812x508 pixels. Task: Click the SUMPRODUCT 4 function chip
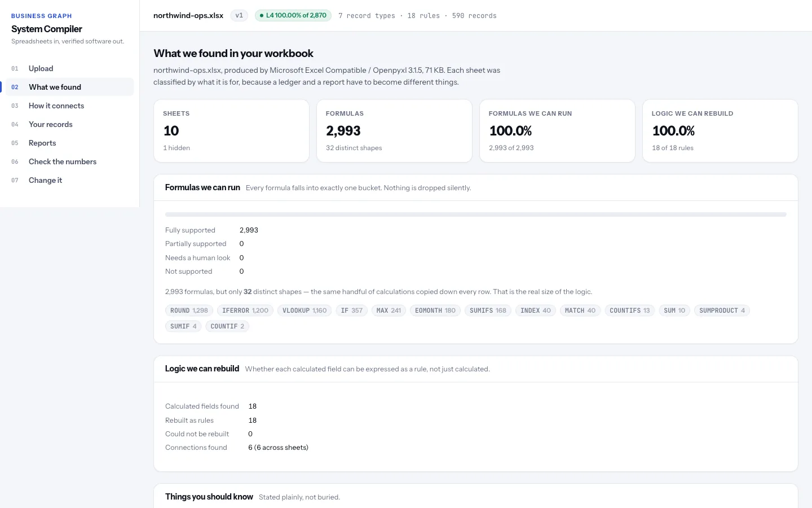pos(722,310)
